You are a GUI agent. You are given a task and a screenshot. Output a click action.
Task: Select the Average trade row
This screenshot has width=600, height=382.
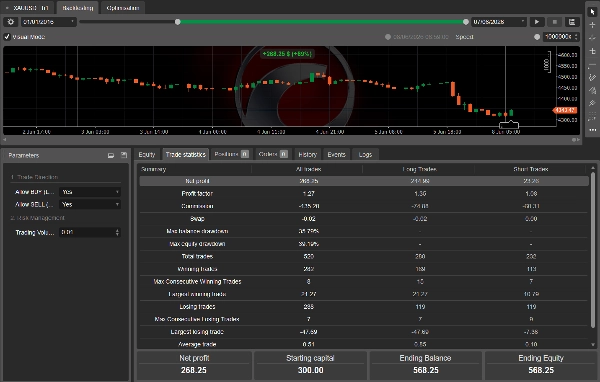coord(364,344)
